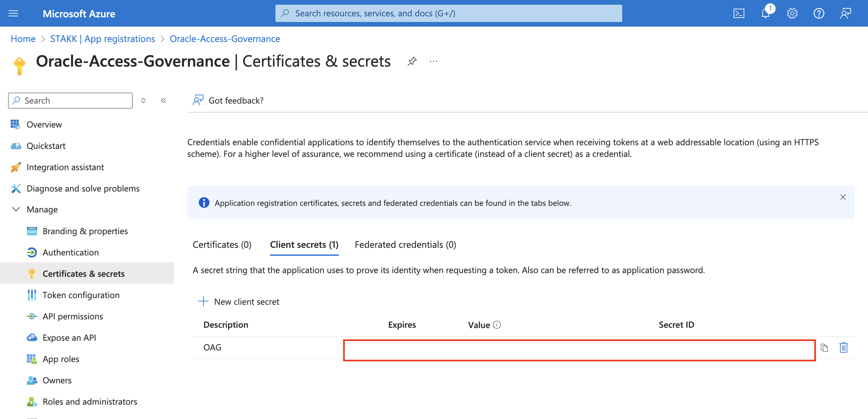Click the yellow key icon beside page title
The width and height of the screenshot is (868, 419).
19,66
